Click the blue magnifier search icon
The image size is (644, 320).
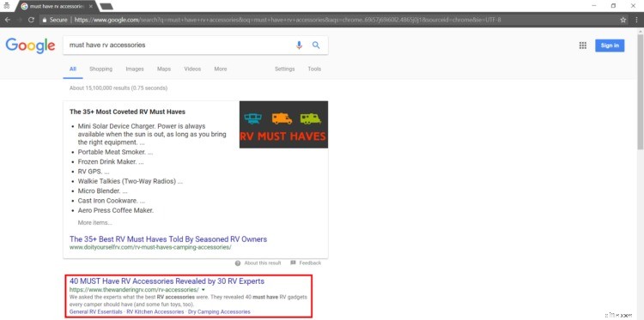[316, 45]
